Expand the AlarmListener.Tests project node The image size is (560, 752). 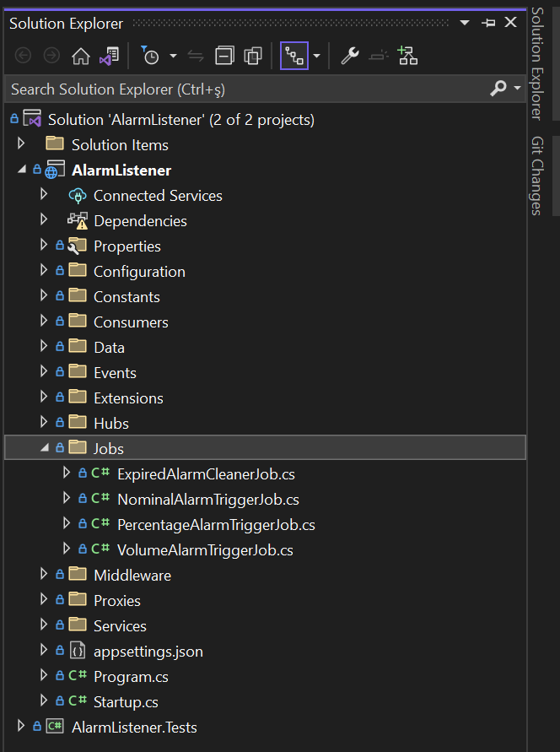pos(22,727)
